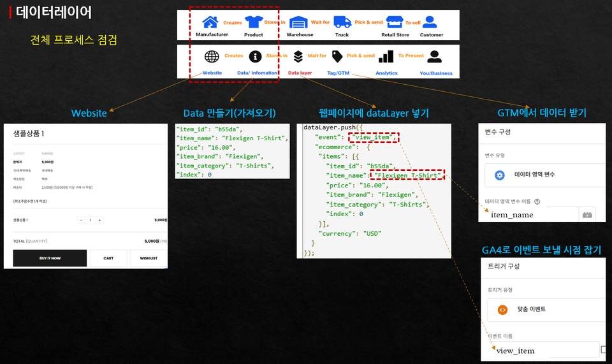The width and height of the screenshot is (612, 364).
Task: Click the Website label in process diagram
Action: (212, 73)
